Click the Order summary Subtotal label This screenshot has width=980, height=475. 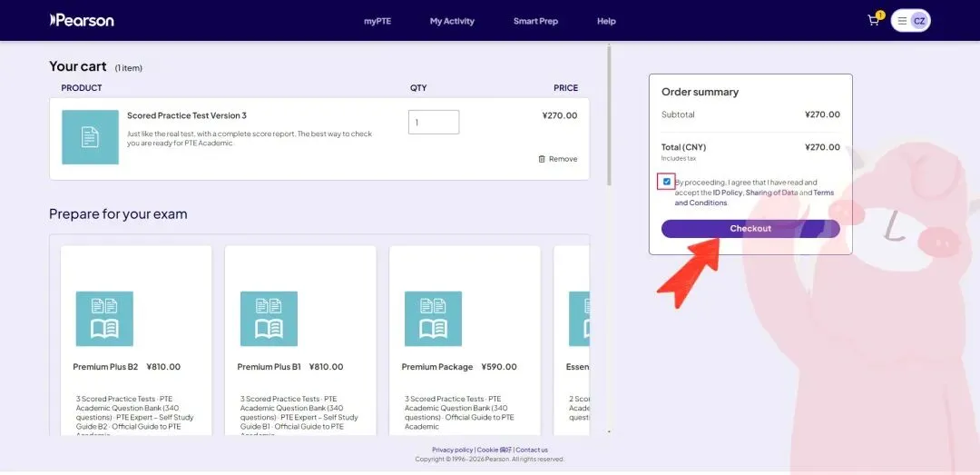coord(678,114)
